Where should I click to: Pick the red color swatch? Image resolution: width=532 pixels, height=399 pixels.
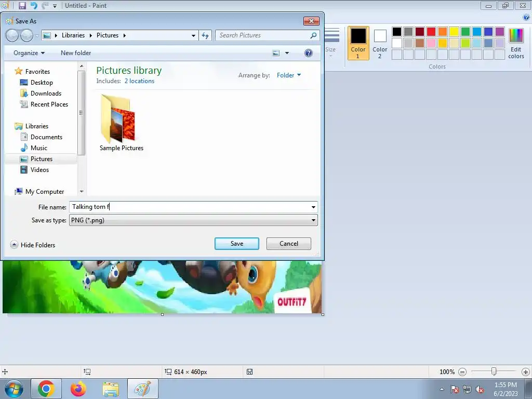coord(431,32)
